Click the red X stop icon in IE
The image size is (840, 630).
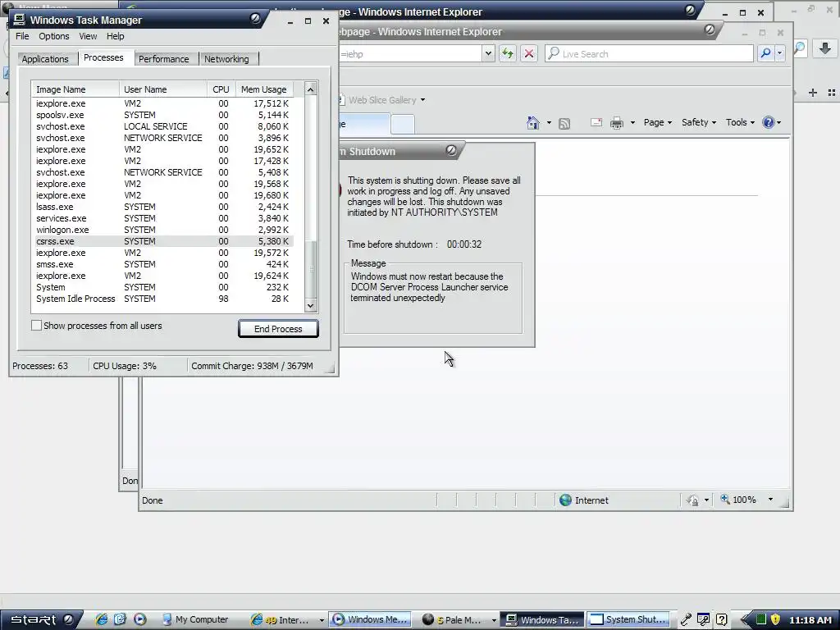pos(529,53)
